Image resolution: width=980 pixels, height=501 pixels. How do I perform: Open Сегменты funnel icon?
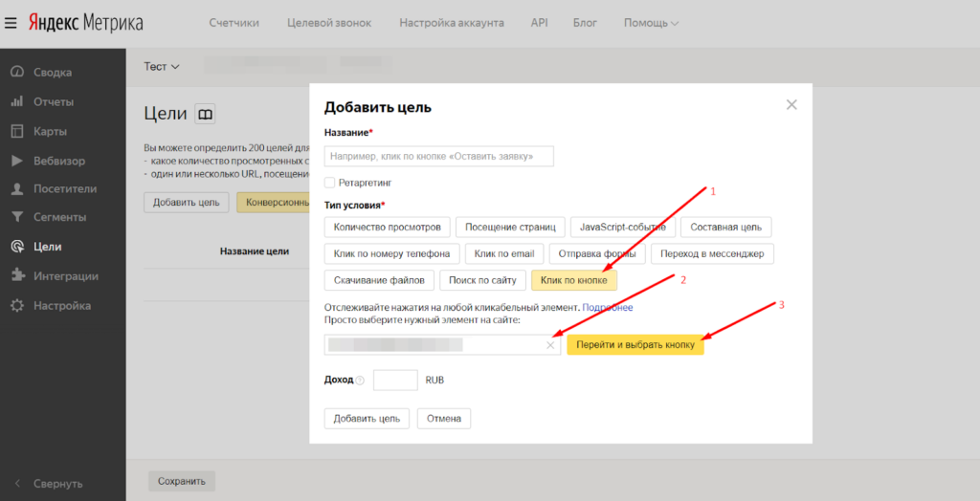[16, 217]
